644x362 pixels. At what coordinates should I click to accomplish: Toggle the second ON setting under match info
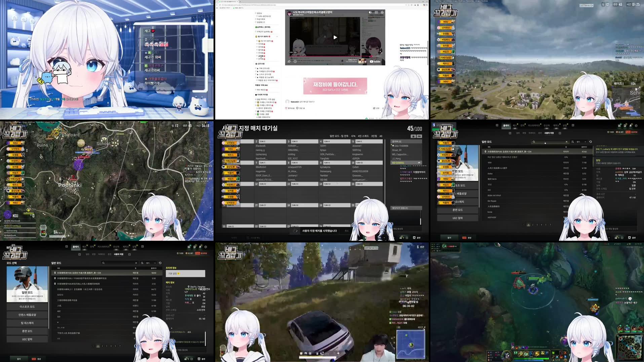coord(204,303)
